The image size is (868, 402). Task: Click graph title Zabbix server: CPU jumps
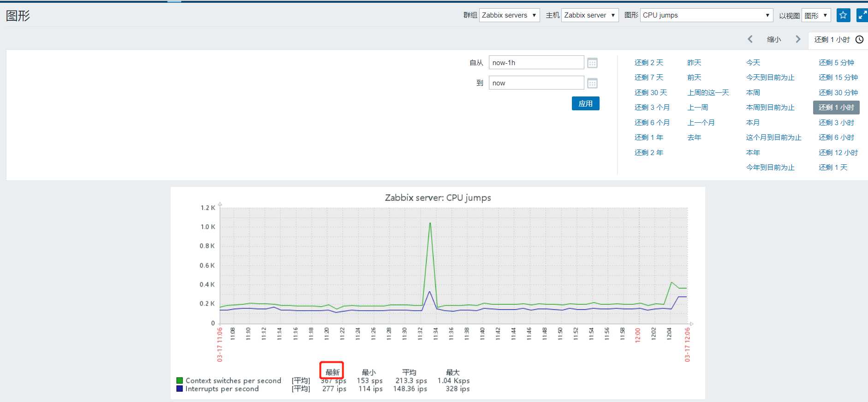pos(438,198)
